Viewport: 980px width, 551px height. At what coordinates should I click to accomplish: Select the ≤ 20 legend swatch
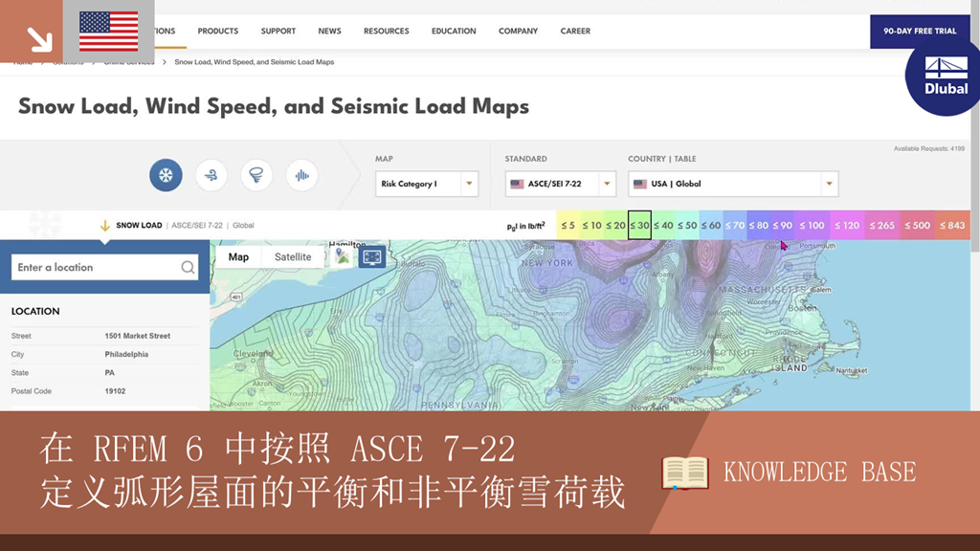615,226
